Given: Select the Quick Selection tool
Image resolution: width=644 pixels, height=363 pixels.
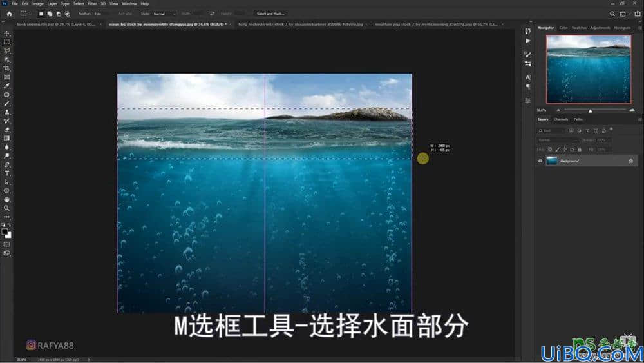Looking at the screenshot, I should 6,59.
